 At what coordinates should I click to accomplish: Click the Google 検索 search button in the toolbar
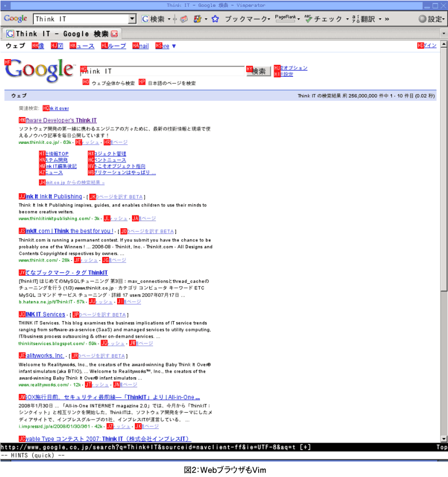153,19
